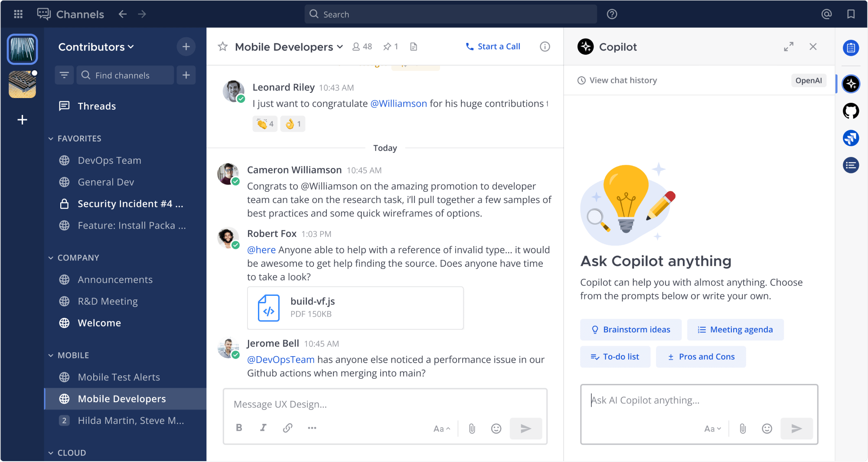Image resolution: width=868 pixels, height=462 pixels.
Task: View Copilot chat history
Action: [617, 80]
